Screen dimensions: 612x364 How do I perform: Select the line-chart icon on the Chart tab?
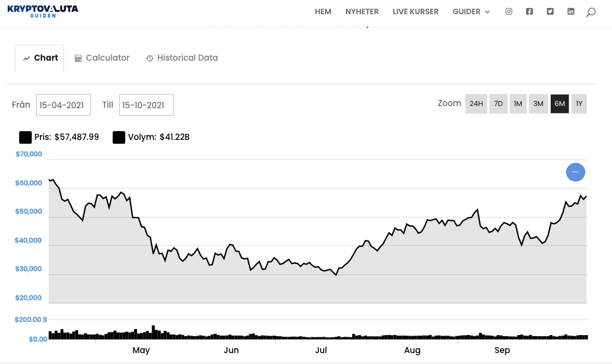pos(26,57)
